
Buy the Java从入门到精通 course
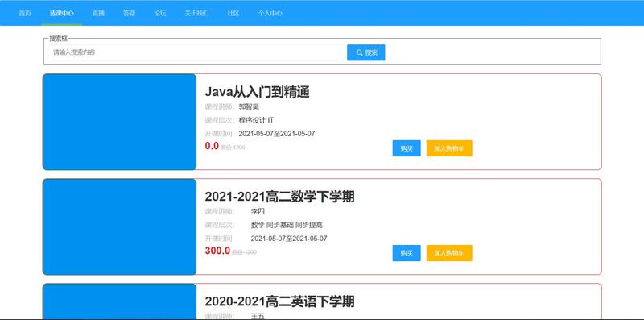pyautogui.click(x=407, y=148)
